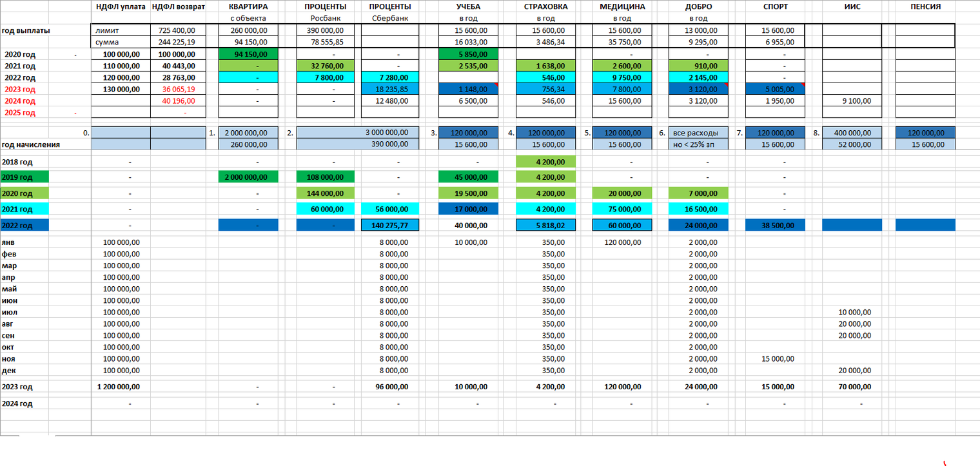Click the 725 400,00 limit cell
This screenshot has width=980, height=466.
(178, 30)
